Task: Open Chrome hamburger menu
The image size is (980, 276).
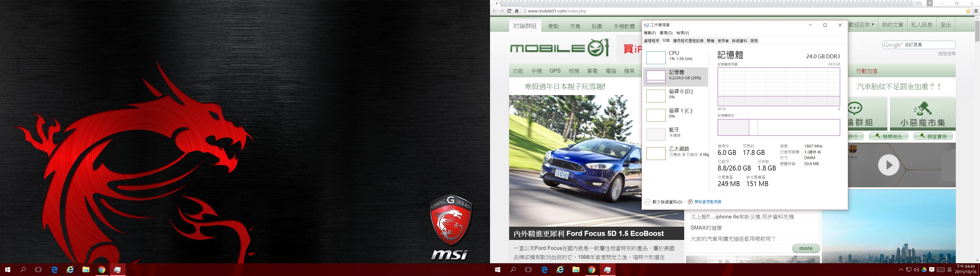Action: (976, 11)
